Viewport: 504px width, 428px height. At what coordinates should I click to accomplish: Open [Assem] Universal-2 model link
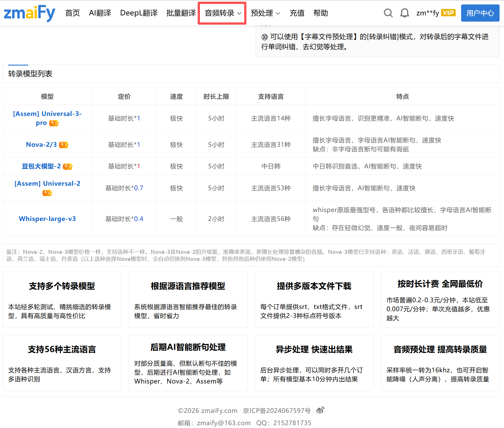(47, 183)
